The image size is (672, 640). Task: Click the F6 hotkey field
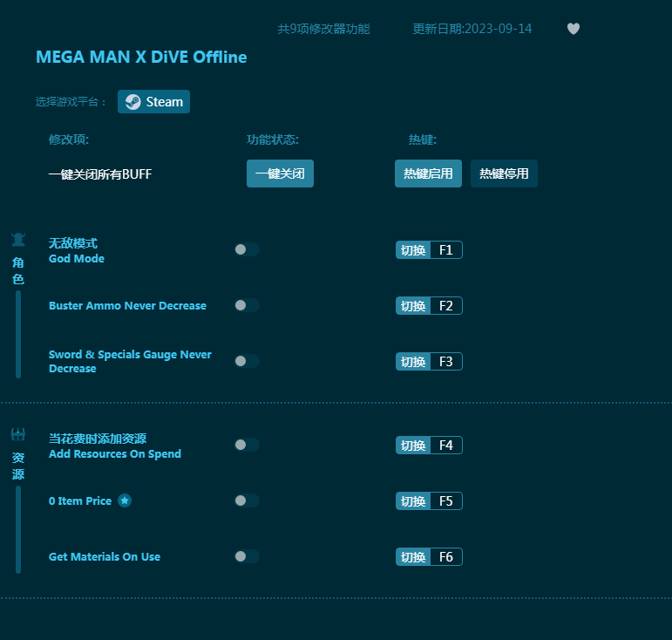tap(446, 556)
